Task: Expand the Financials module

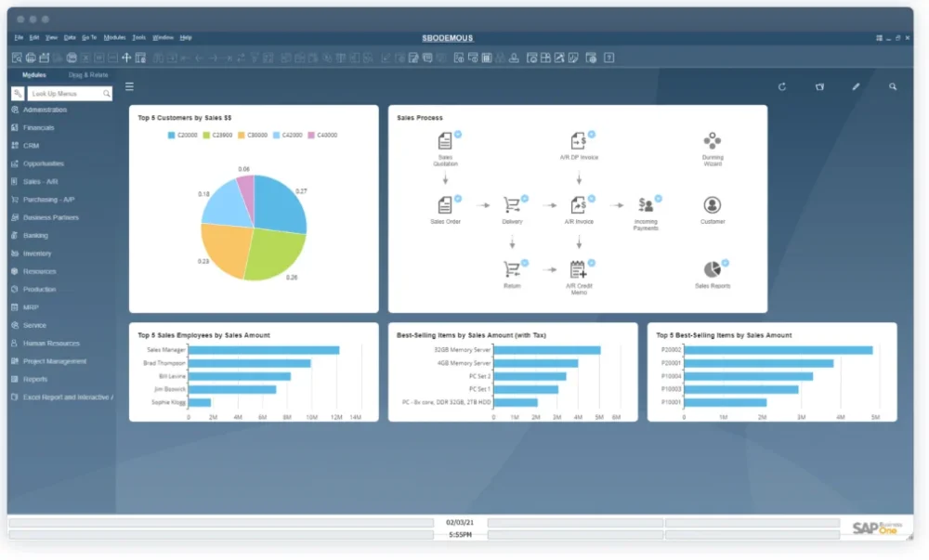Action: pyautogui.click(x=39, y=127)
